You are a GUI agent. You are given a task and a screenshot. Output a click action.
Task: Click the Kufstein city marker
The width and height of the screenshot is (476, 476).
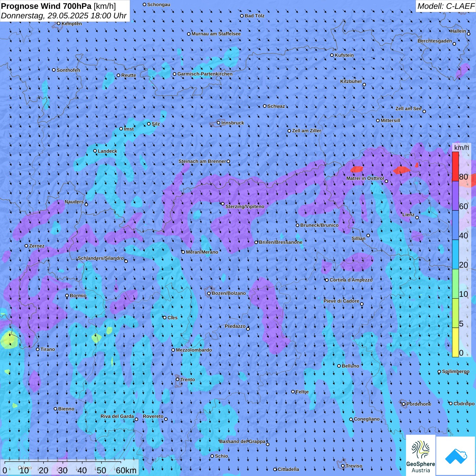(332, 55)
